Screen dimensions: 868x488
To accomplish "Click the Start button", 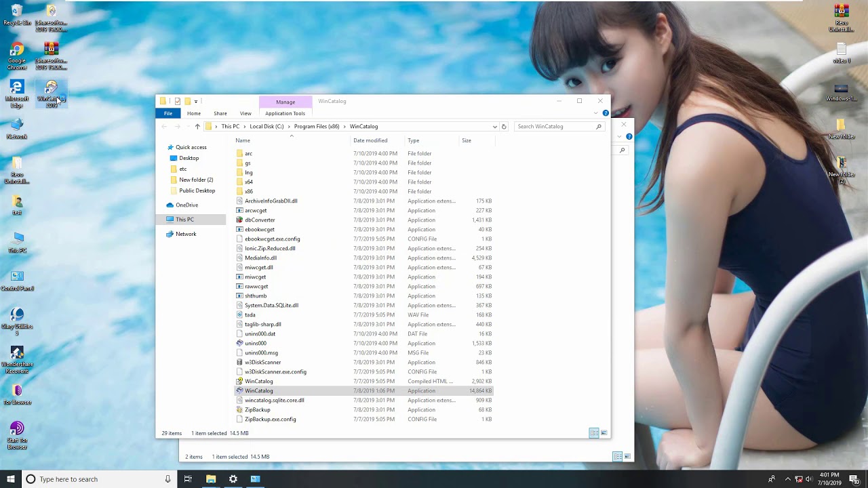I will click(x=10, y=479).
